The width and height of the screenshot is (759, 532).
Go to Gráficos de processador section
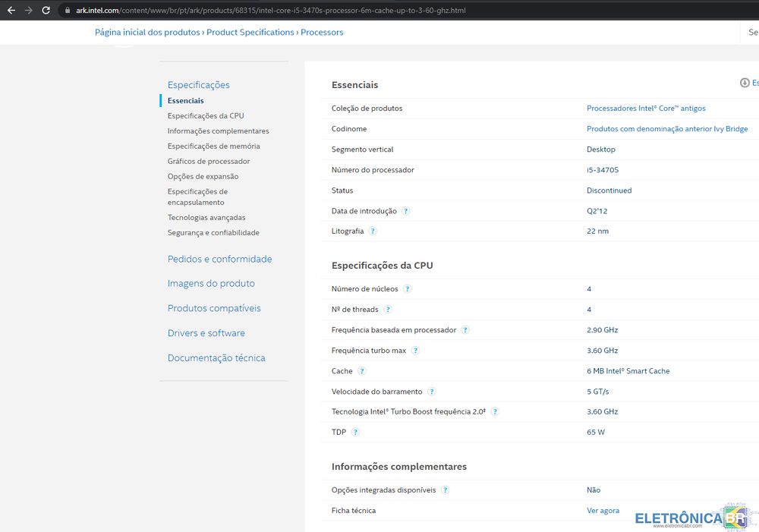[209, 162]
